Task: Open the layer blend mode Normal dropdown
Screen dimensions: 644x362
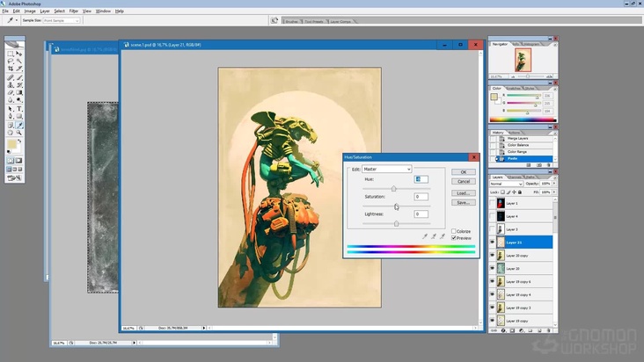Action: [x=505, y=184]
